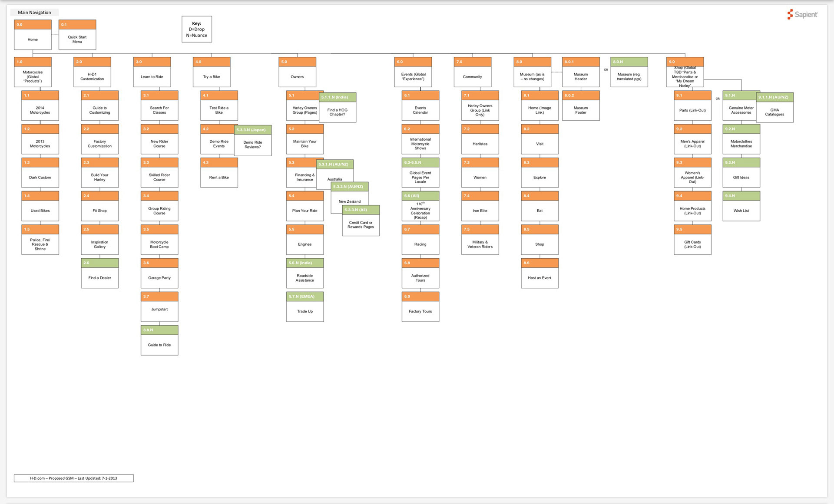The width and height of the screenshot is (834, 504).
Task: Select the Wish List node
Action: point(741,206)
